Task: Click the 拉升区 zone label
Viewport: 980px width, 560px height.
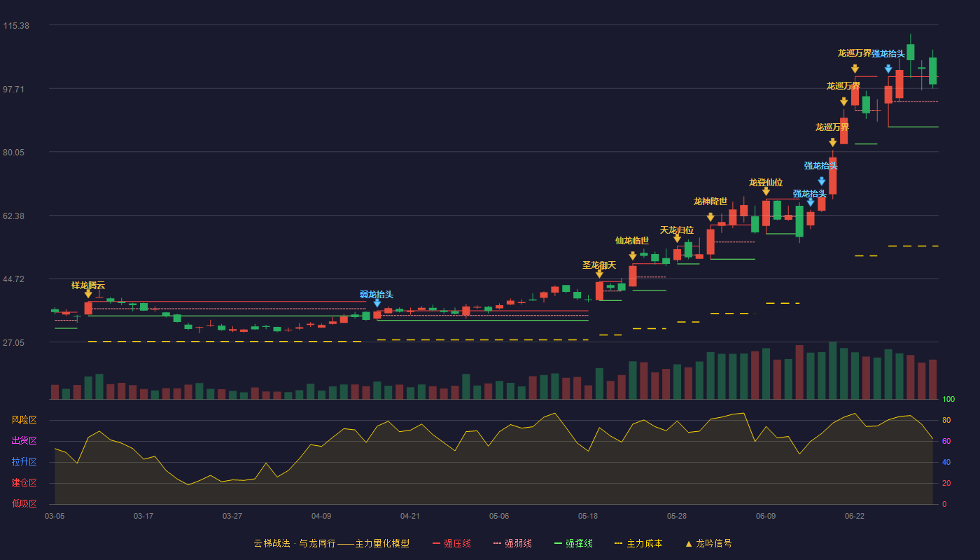Action: [x=24, y=462]
